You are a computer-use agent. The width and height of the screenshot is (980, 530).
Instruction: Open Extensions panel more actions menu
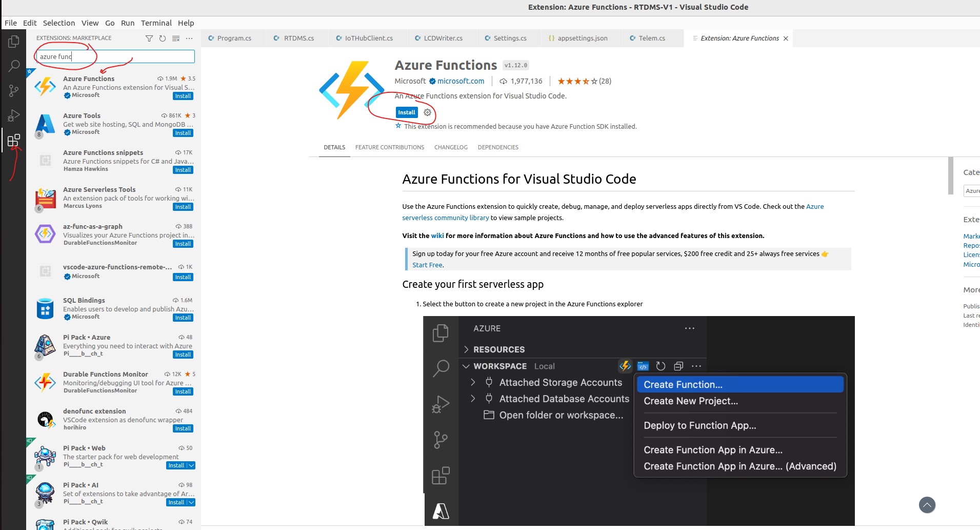tap(189, 38)
